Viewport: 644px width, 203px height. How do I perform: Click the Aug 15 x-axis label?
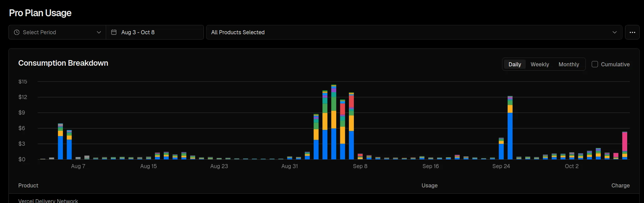tap(148, 166)
